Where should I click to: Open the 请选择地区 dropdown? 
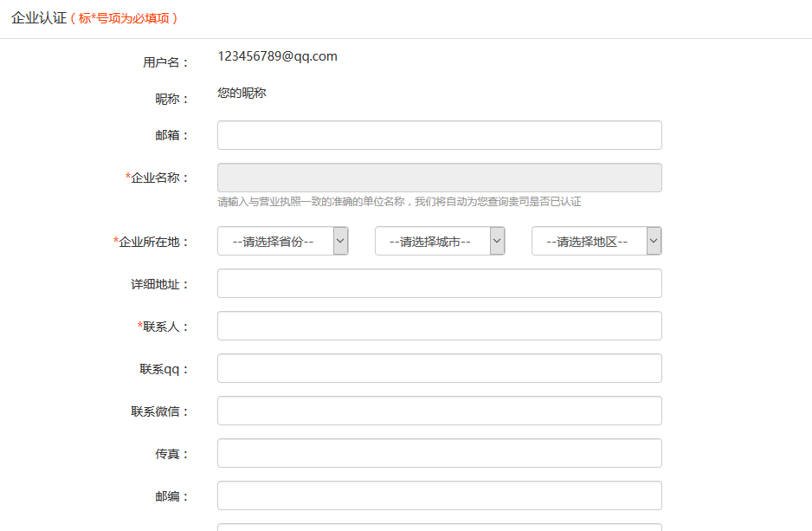596,242
